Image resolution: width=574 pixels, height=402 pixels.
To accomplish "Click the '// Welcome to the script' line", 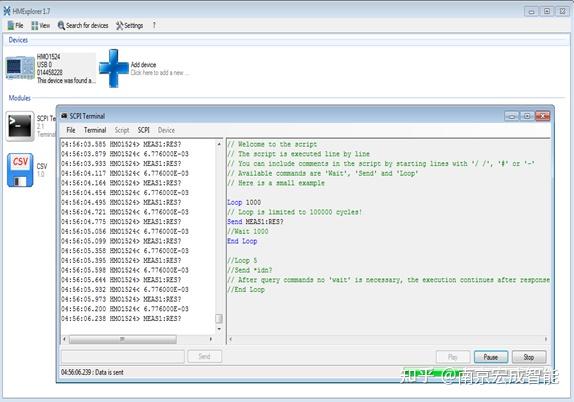I will (x=272, y=144).
